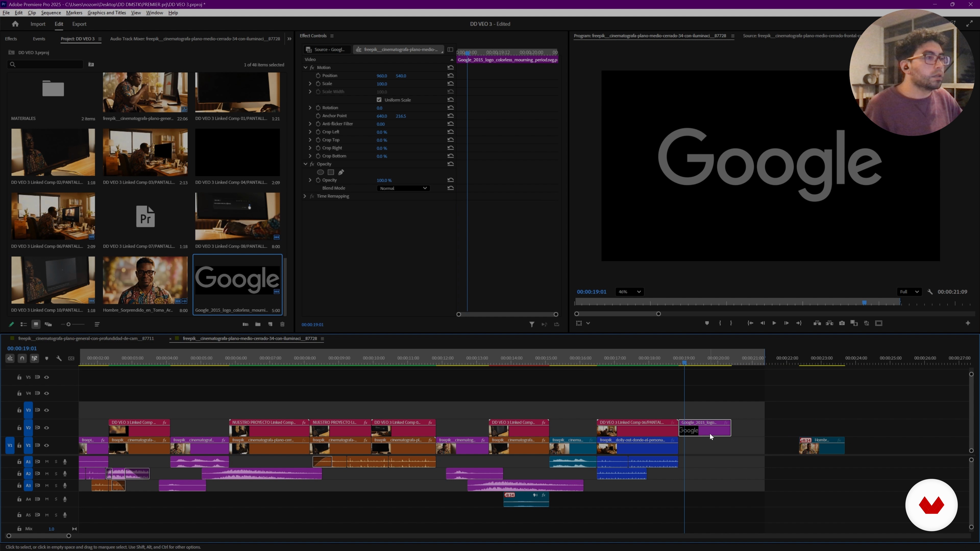Open the Program Monitor button editor plus
This screenshot has width=980, height=551.
tap(968, 323)
